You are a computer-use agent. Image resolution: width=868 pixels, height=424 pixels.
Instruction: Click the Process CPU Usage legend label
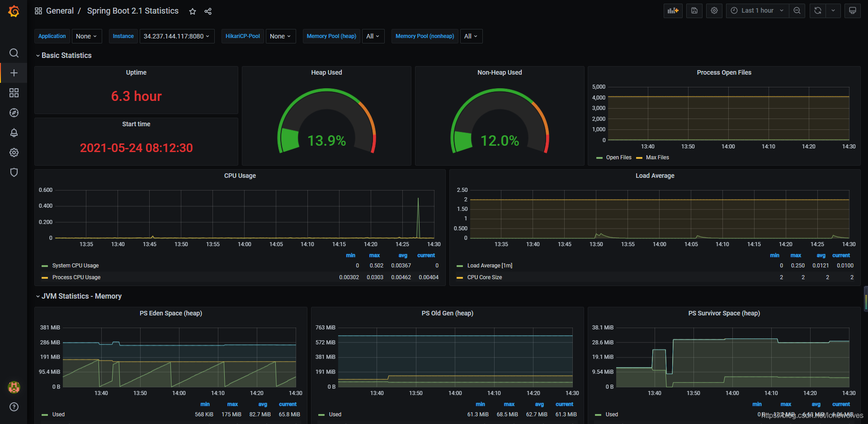pyautogui.click(x=76, y=277)
